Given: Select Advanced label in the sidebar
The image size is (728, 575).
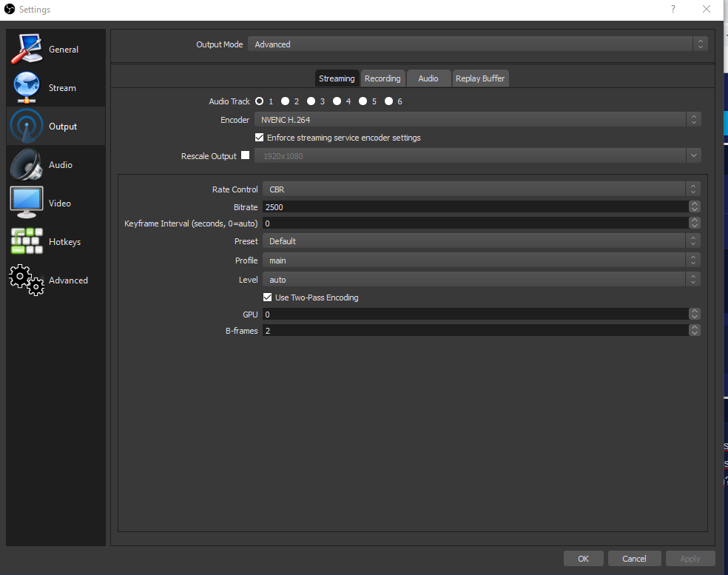Looking at the screenshot, I should (x=68, y=280).
